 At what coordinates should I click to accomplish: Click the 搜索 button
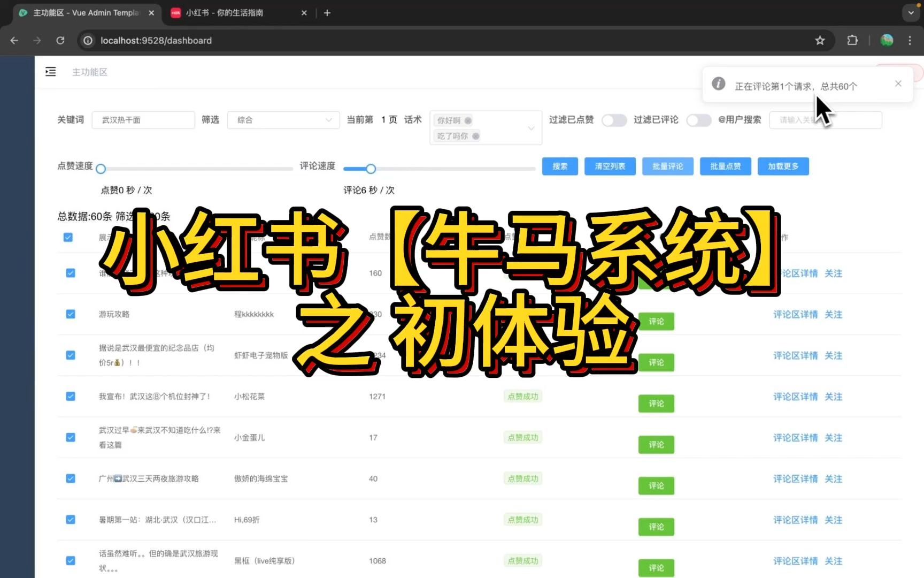(x=560, y=166)
